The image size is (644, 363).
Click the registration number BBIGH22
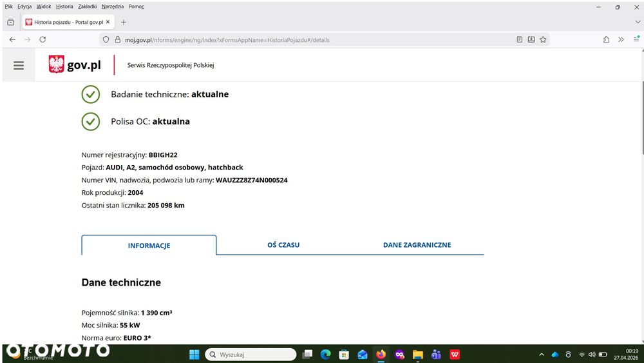point(163,155)
